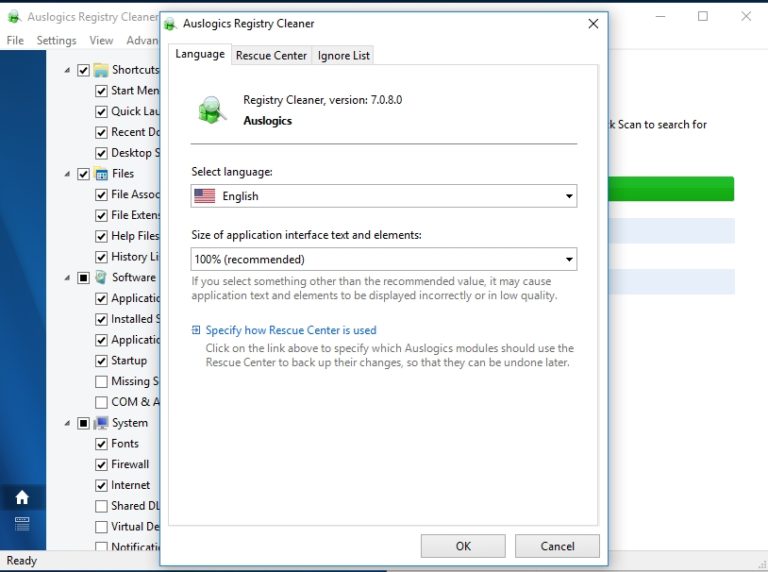Open the Home view in the left sidebar

click(22, 498)
